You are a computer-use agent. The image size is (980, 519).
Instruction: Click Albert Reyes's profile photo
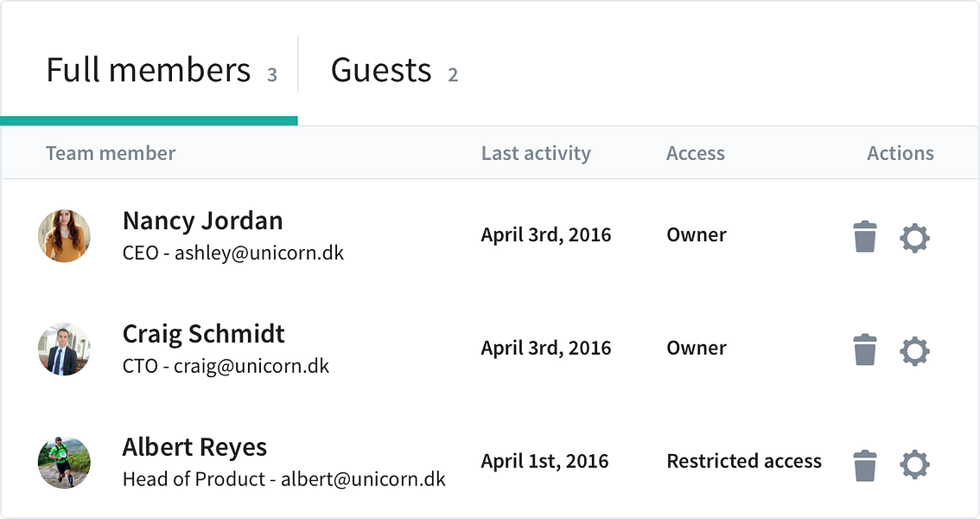(64, 463)
